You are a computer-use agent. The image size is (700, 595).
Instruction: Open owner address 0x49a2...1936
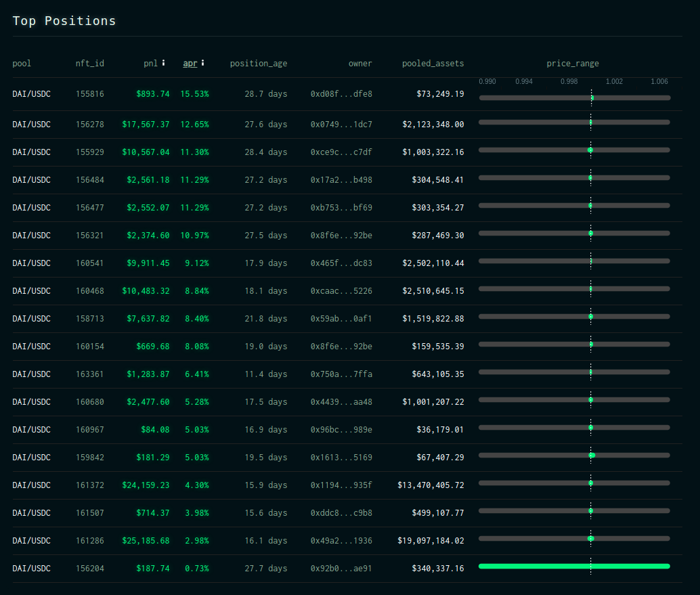[x=341, y=541]
